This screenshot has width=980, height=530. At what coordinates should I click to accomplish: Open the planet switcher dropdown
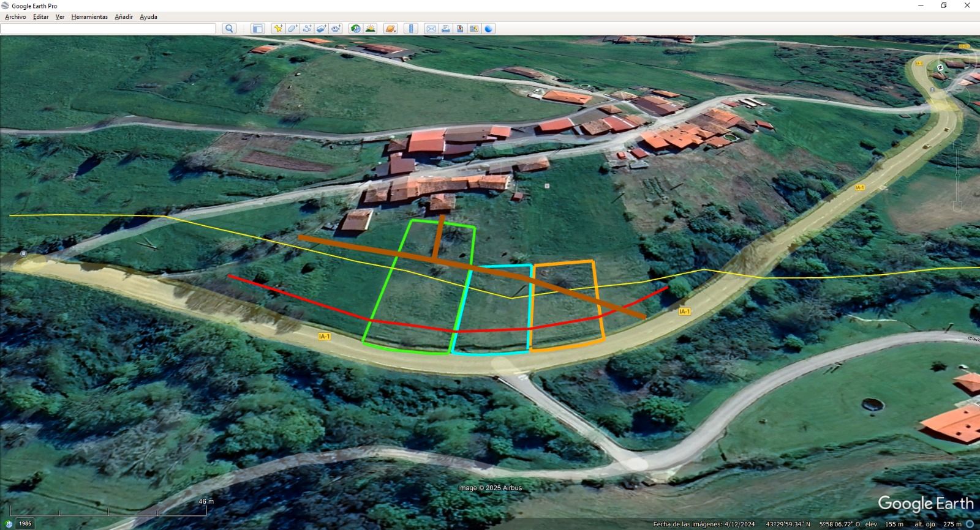pyautogui.click(x=390, y=29)
